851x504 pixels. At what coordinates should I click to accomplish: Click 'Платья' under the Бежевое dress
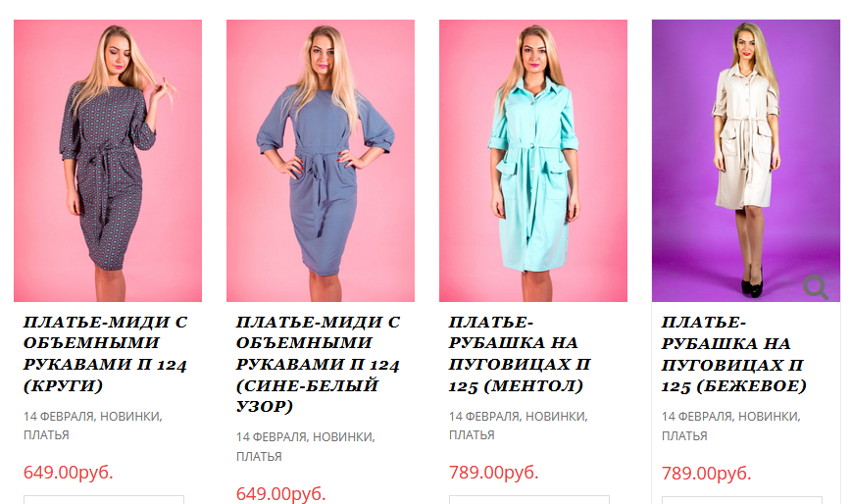[684, 435]
